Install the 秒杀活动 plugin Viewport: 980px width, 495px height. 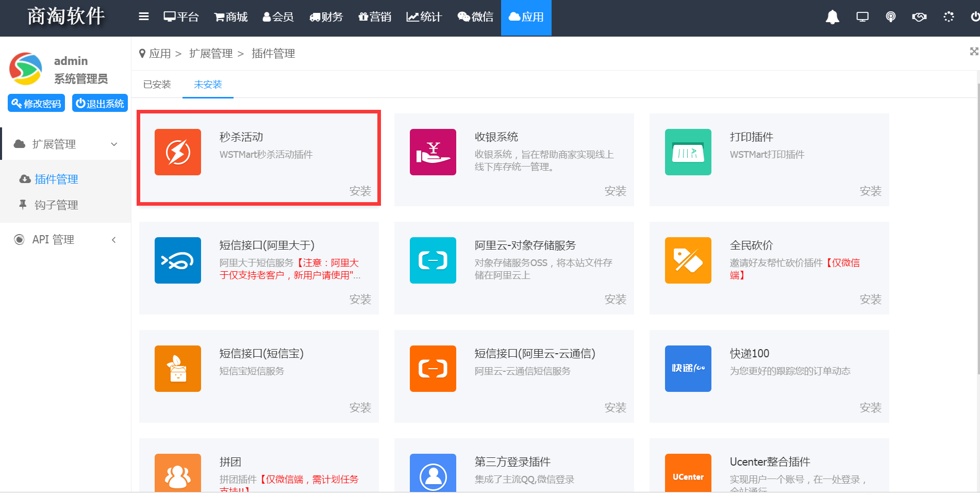pyautogui.click(x=360, y=191)
